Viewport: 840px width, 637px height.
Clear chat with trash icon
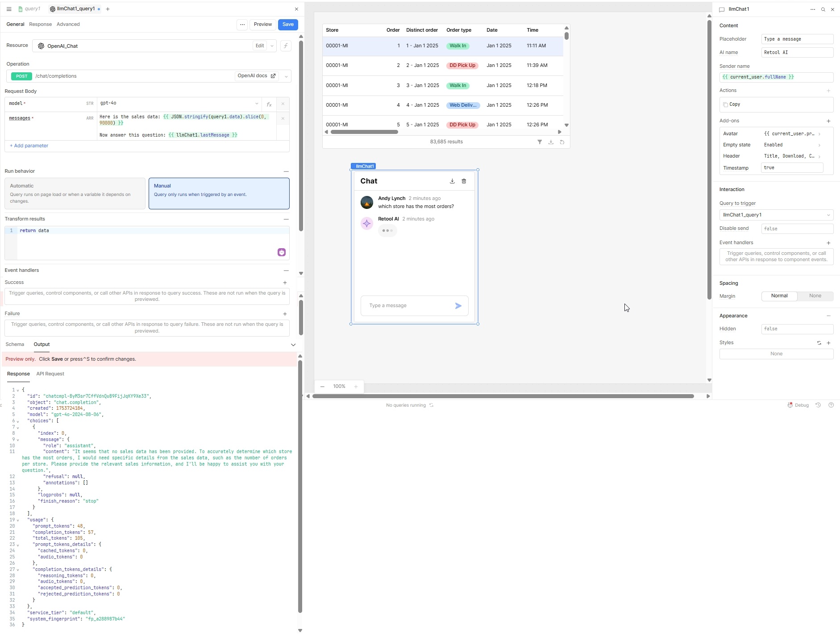(464, 181)
